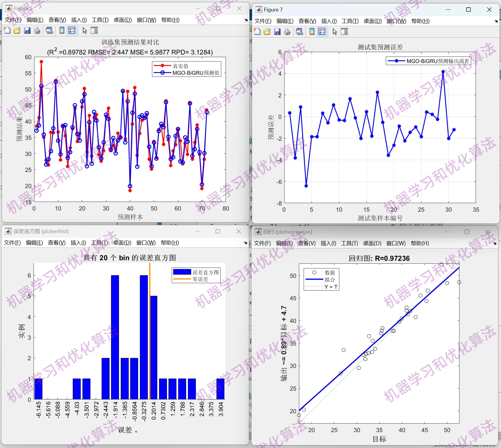
Task: Click MATLAB logo in Figure 7 title bar
Action: 259,10
